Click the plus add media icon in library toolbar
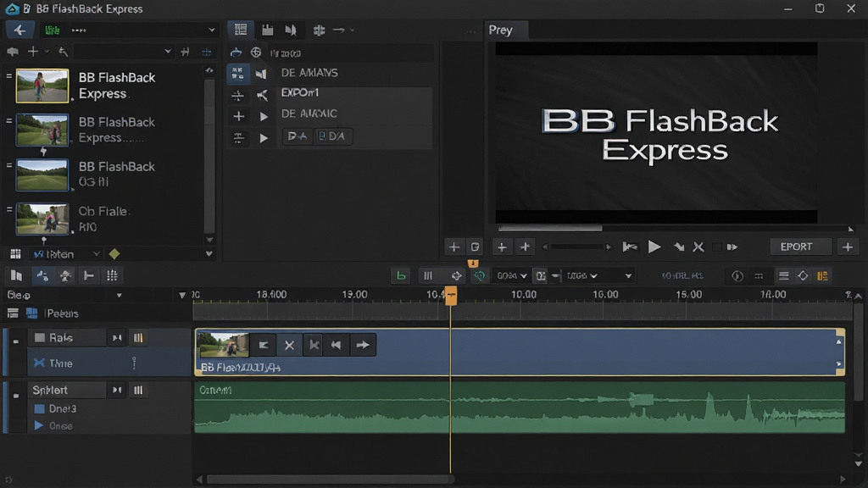Viewport: 868px width, 488px height. [33, 52]
